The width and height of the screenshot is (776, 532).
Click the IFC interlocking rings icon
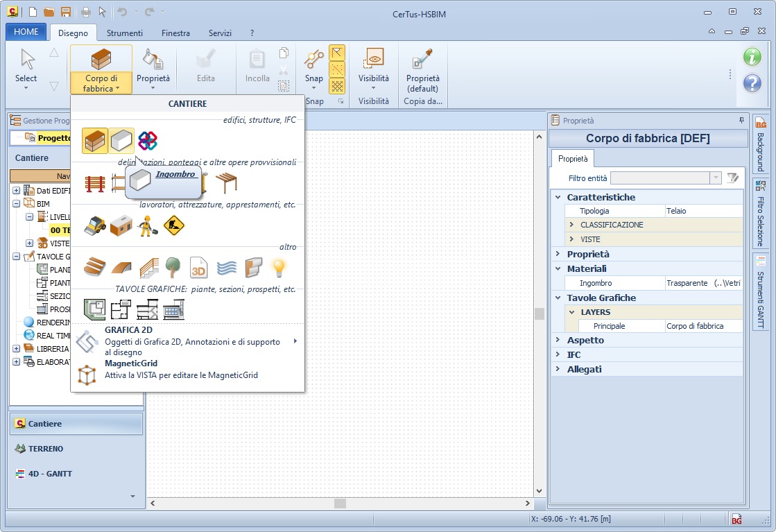(148, 141)
